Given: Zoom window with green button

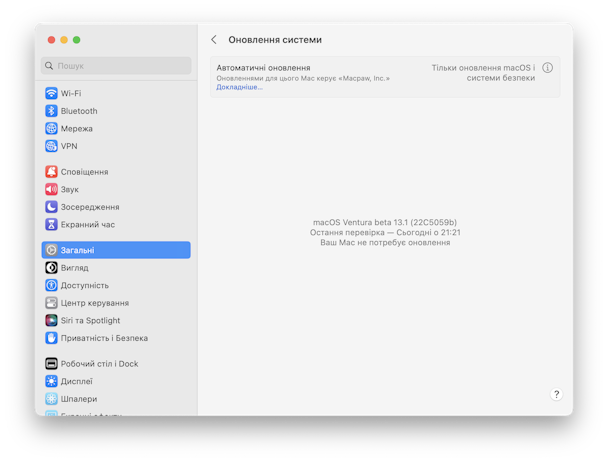Looking at the screenshot, I should tap(76, 40).
